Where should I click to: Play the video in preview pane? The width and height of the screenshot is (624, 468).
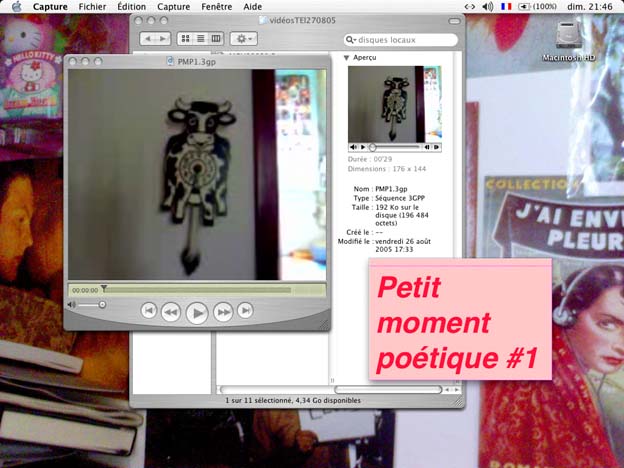point(363,147)
